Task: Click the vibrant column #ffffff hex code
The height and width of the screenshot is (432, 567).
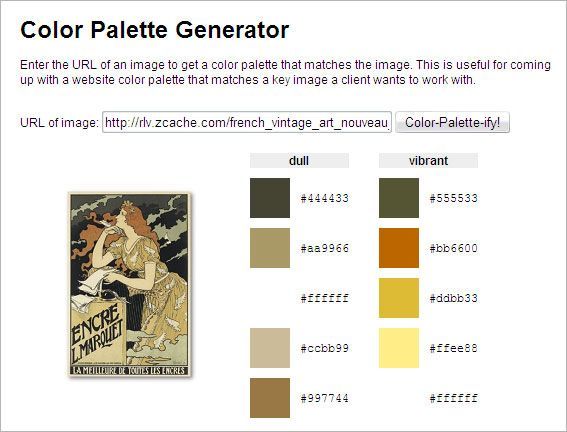Action: click(x=454, y=398)
